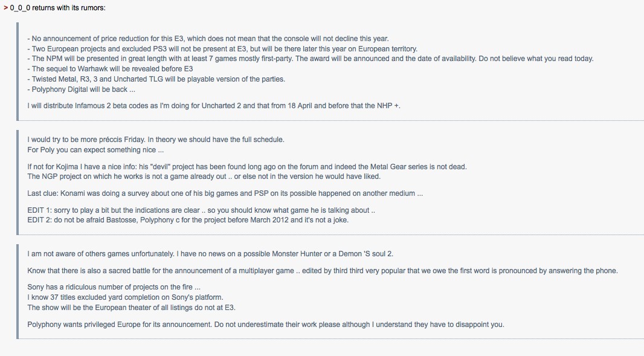
Task: Click the sentence mentioning Monster Hunter and Demon's Soul 2
Action: [210, 254]
